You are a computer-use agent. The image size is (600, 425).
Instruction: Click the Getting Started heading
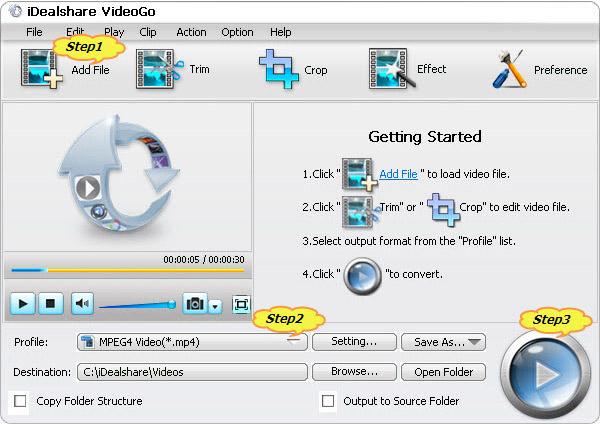425,137
